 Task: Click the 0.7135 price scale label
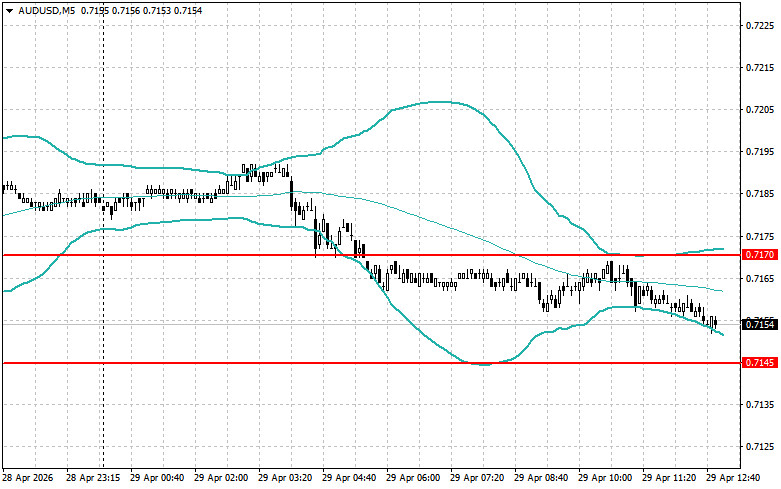pyautogui.click(x=761, y=404)
